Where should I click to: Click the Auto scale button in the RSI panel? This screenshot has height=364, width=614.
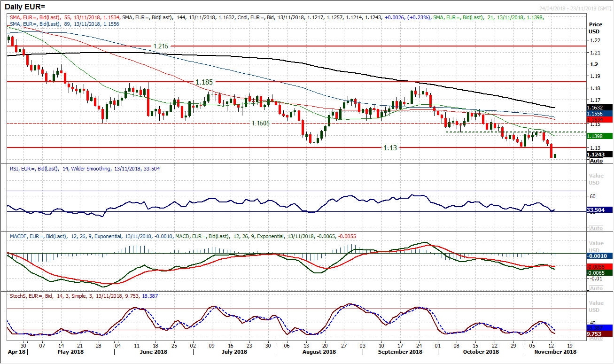596,228
